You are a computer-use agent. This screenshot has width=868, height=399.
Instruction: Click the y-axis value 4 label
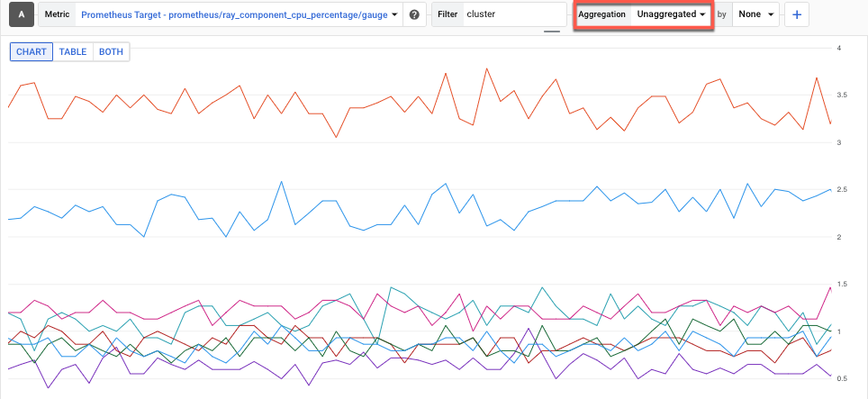coord(838,48)
